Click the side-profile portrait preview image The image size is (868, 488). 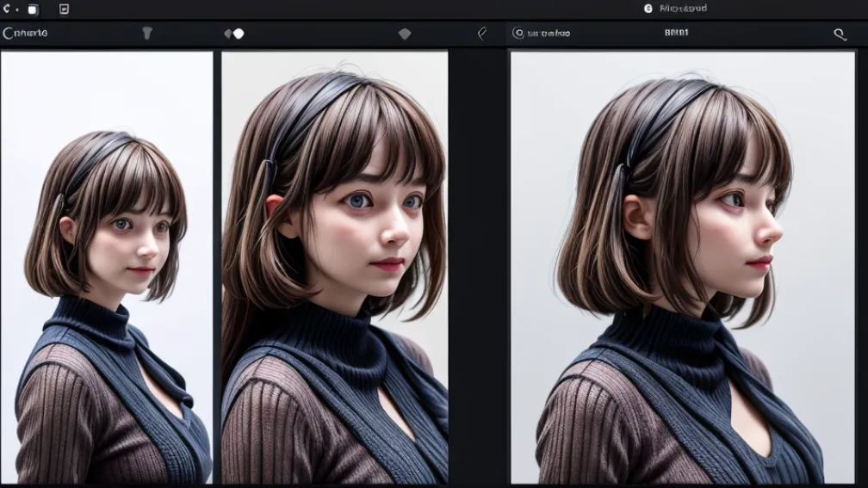tap(682, 267)
